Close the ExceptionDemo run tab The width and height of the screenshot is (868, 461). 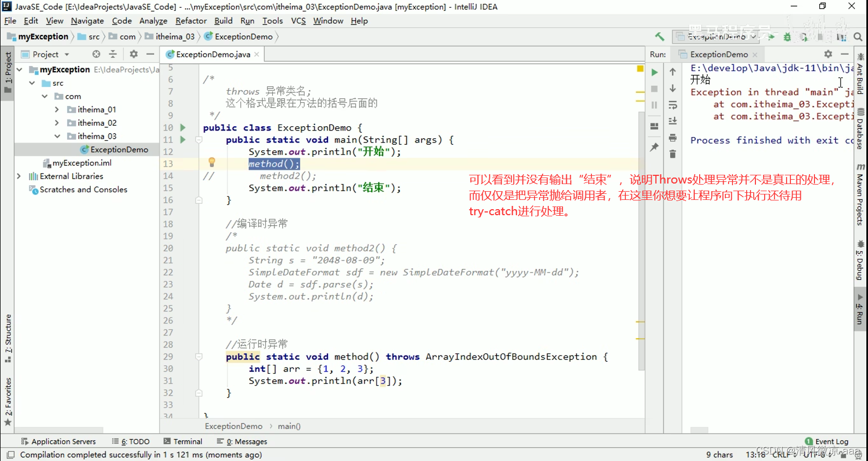pyautogui.click(x=755, y=55)
